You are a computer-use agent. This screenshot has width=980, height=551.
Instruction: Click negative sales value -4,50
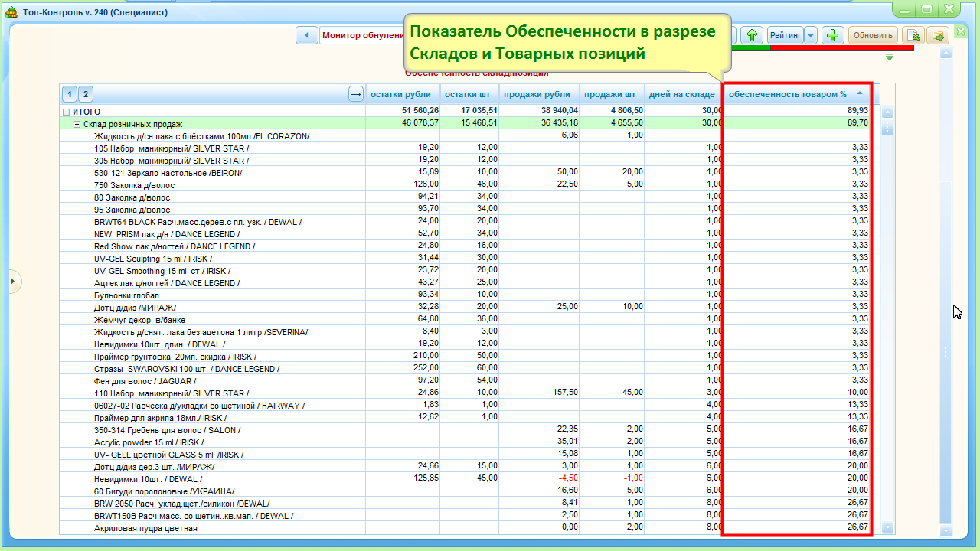[568, 478]
